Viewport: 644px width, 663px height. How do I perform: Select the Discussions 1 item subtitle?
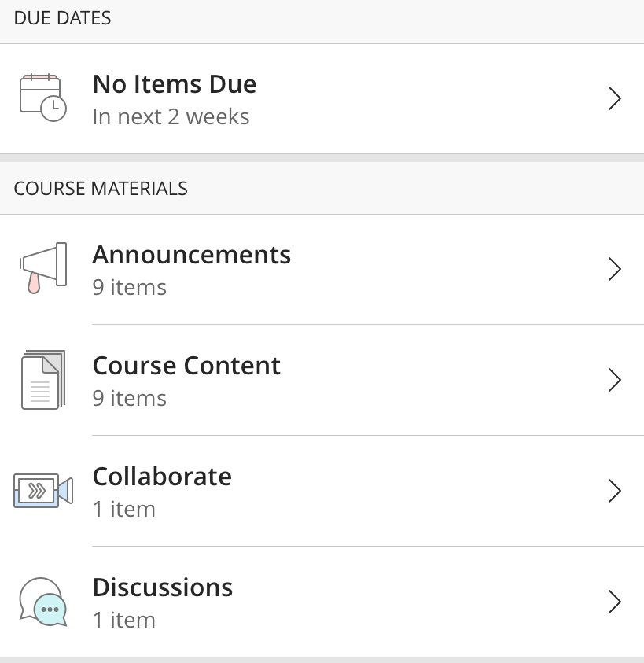(x=124, y=621)
